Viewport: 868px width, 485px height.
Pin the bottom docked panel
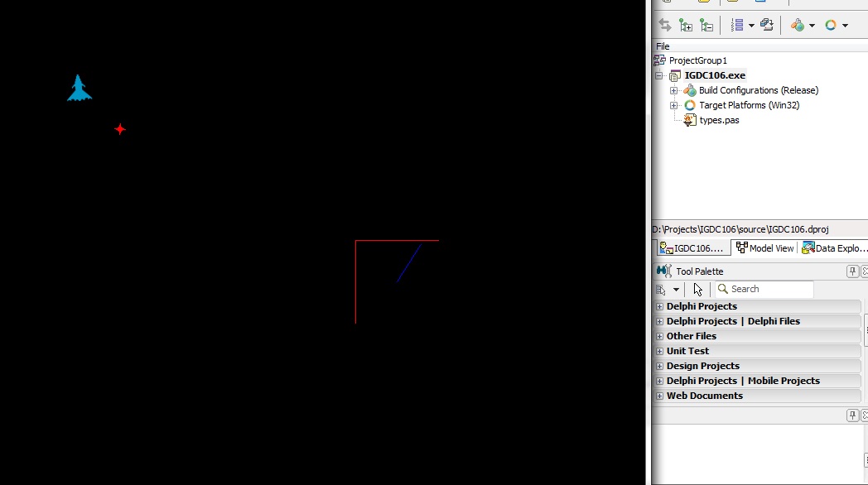pos(852,415)
